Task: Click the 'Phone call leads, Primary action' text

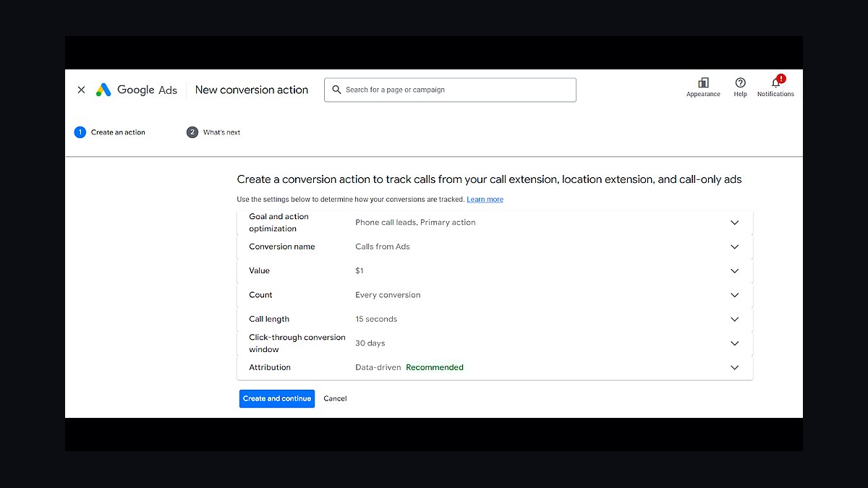Action: pyautogui.click(x=415, y=223)
